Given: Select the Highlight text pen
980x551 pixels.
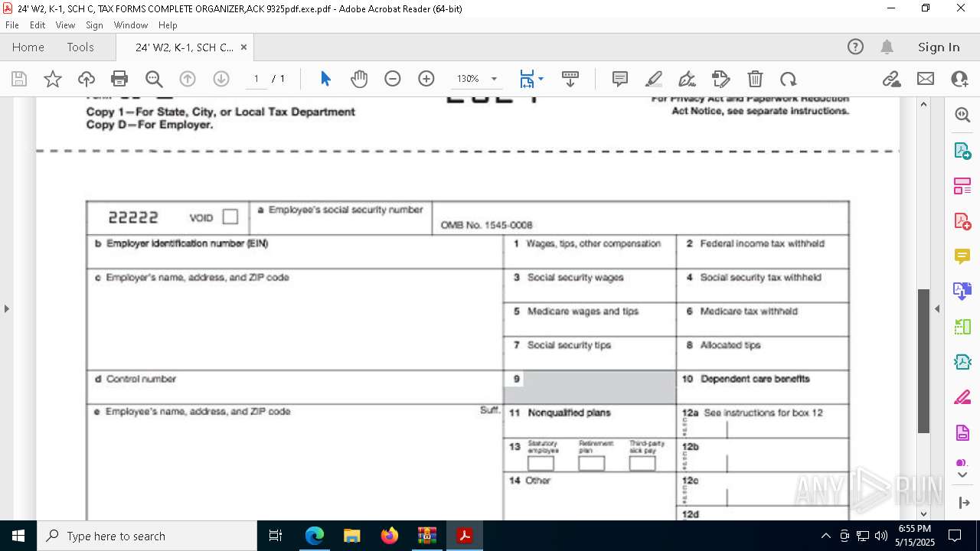Looking at the screenshot, I should point(654,79).
